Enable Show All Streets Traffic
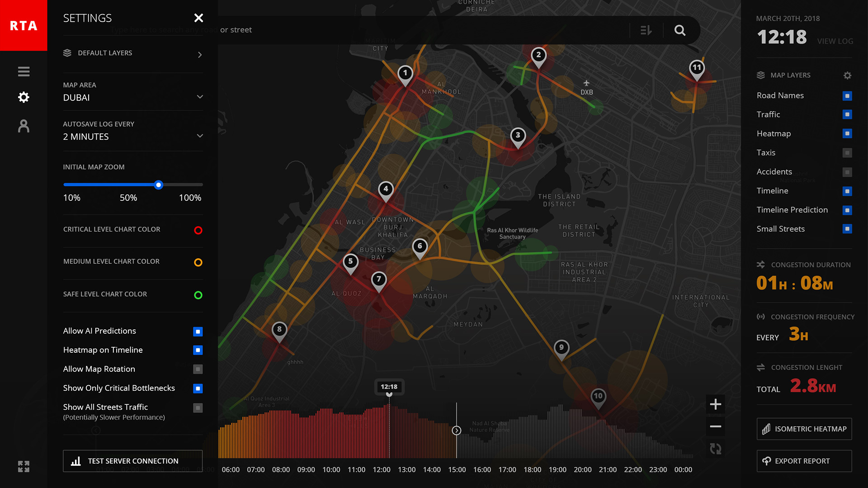The width and height of the screenshot is (868, 488). pos(198,408)
